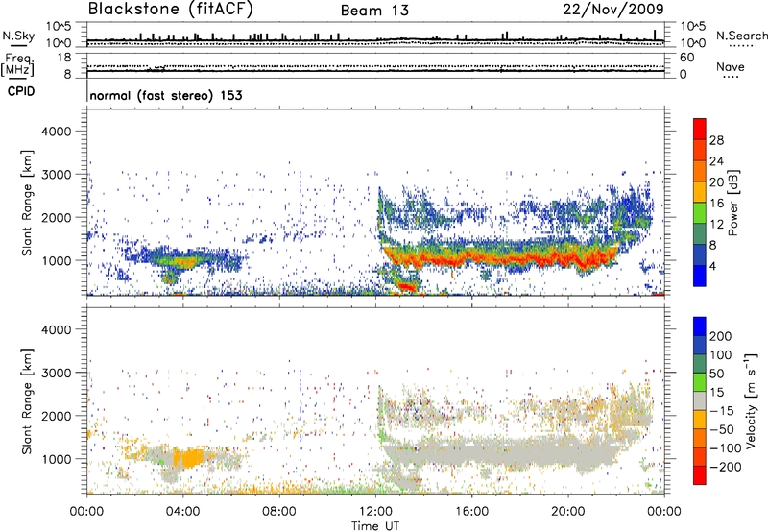This screenshot has height=532, width=768.
Task: Select the light green 12–16 dB Power segment
Action: point(700,213)
